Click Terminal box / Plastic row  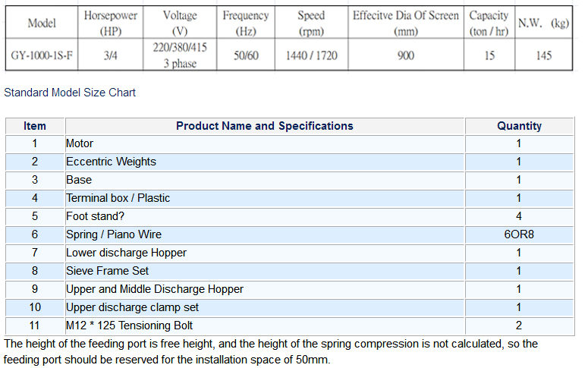tap(118, 198)
